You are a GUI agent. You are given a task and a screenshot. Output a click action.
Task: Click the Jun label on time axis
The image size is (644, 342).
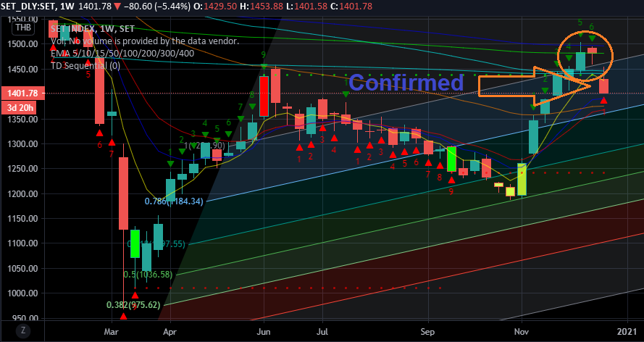pos(263,331)
